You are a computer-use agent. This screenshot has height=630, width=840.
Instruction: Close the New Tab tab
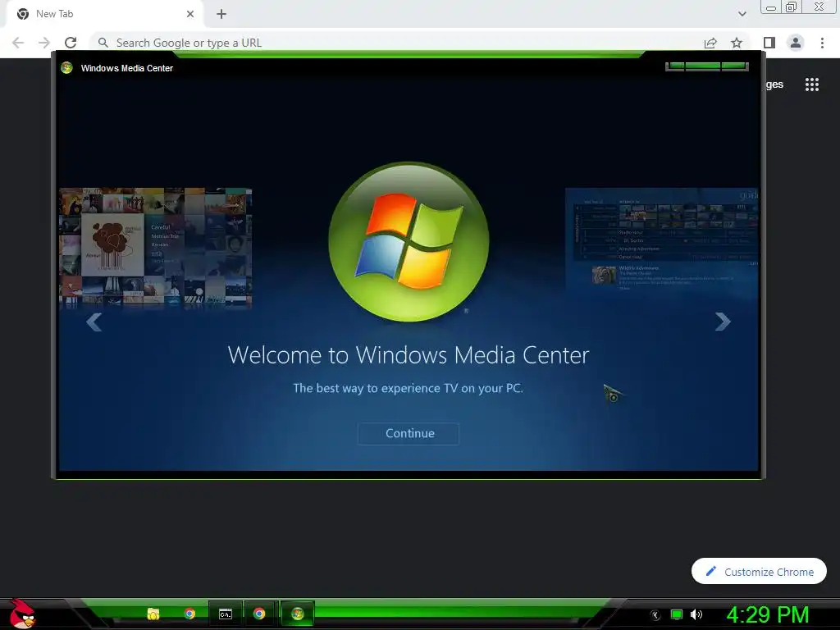coord(190,14)
